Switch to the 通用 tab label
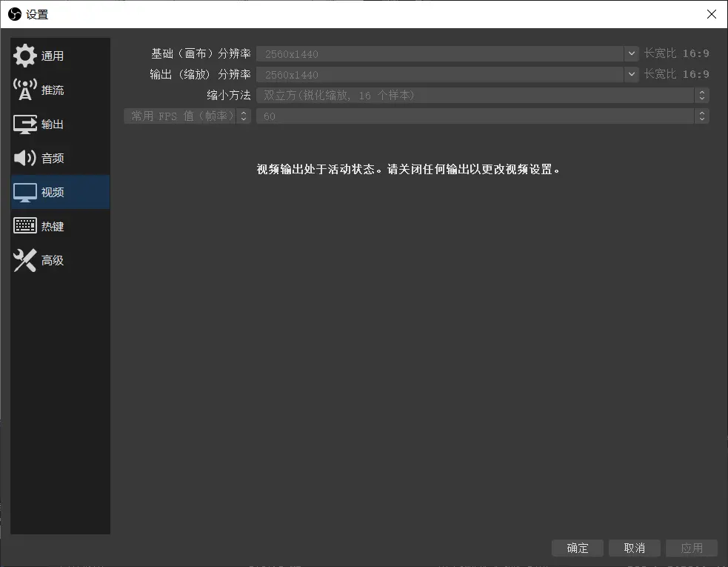This screenshot has height=567, width=728. [53, 56]
